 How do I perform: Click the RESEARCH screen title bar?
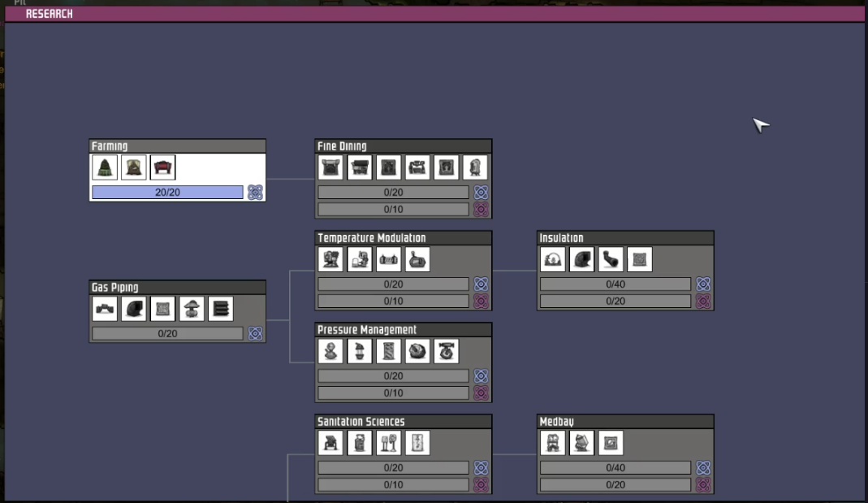[434, 14]
